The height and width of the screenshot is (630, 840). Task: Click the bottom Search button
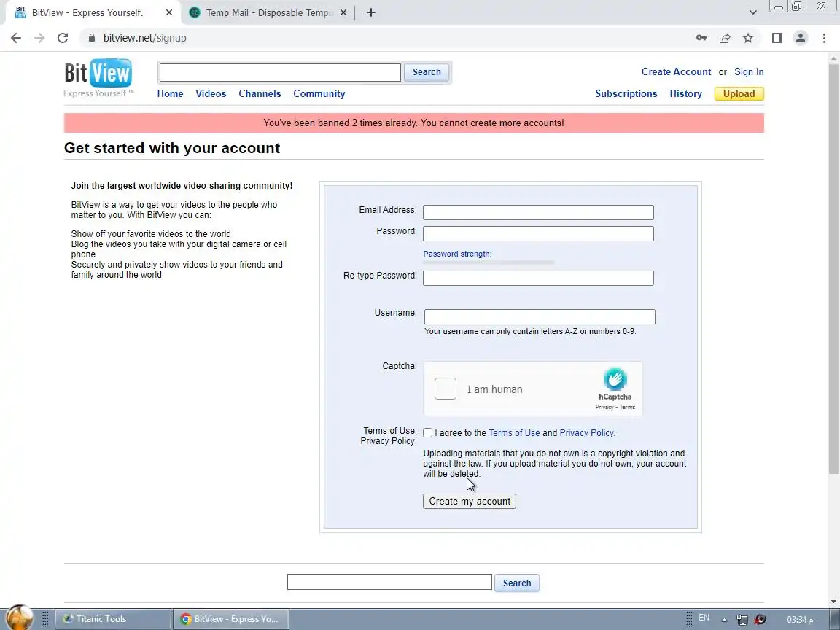tap(517, 583)
